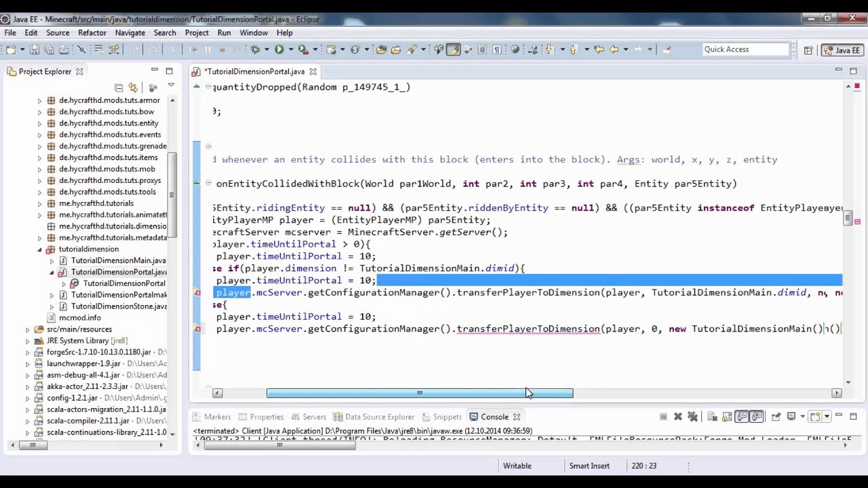868x488 pixels.
Task: Click the Open Perspective icon
Action: 808,50
